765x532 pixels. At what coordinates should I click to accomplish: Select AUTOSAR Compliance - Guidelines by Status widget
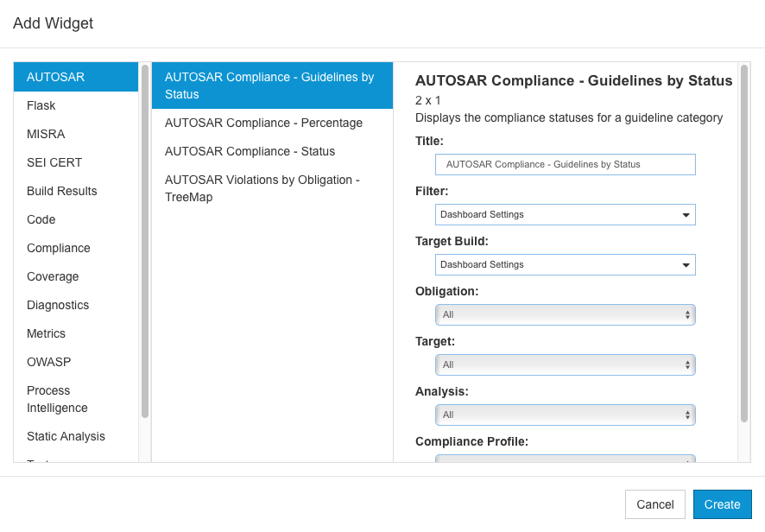[272, 85]
